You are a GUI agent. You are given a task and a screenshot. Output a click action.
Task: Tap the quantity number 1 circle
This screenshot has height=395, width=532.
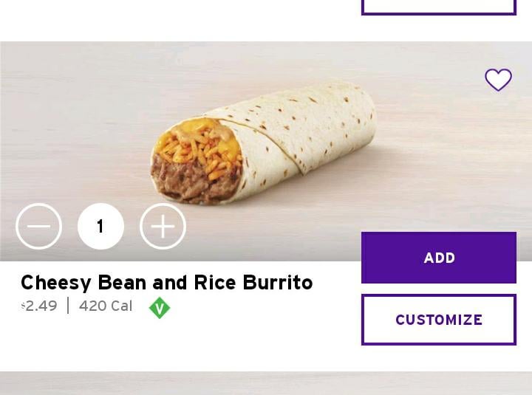pyautogui.click(x=100, y=226)
